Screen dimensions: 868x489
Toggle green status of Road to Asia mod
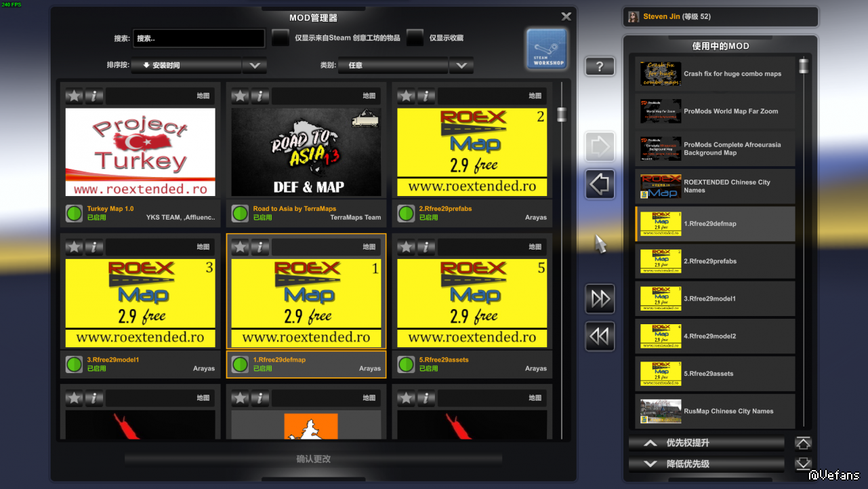(x=240, y=213)
